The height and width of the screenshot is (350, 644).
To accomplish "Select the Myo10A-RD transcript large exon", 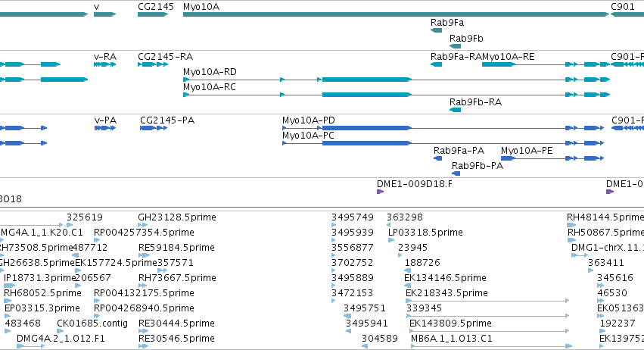I will (x=366, y=80).
